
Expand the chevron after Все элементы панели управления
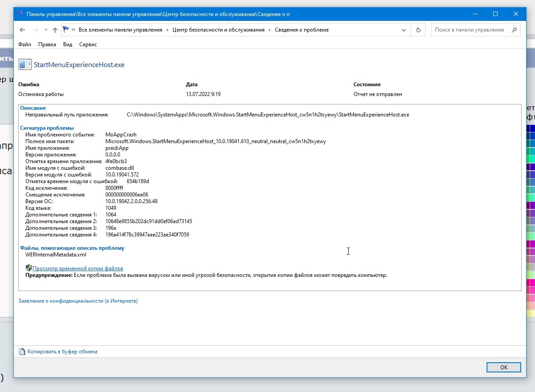[x=167, y=30]
